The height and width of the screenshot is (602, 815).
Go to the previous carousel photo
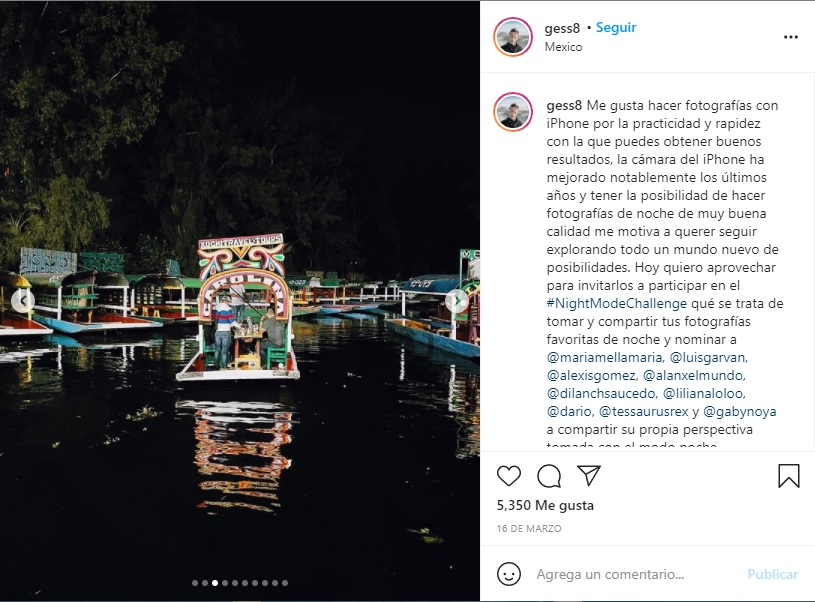click(x=23, y=300)
